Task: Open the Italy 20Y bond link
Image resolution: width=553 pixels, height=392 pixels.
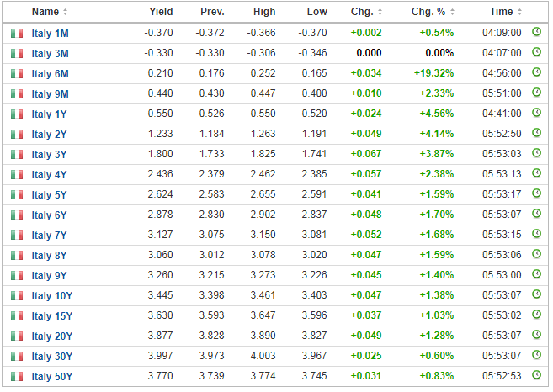Action: click(x=51, y=336)
